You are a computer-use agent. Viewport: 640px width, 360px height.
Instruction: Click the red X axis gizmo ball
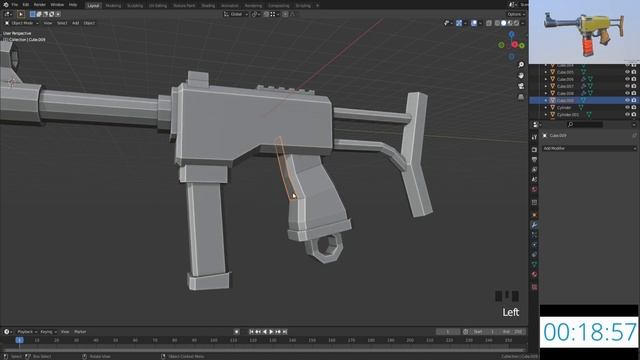515,44
